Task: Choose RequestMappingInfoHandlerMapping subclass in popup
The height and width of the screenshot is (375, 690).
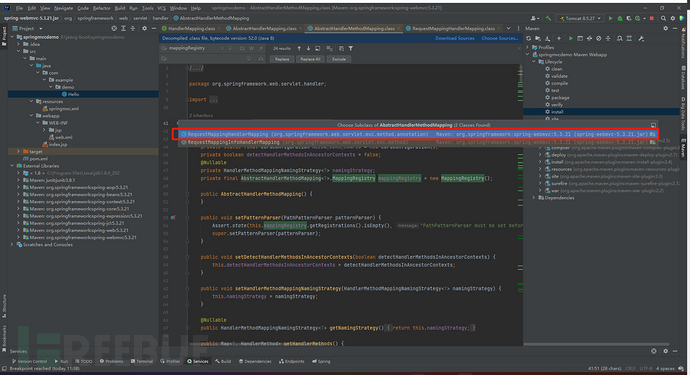Action: pos(418,142)
